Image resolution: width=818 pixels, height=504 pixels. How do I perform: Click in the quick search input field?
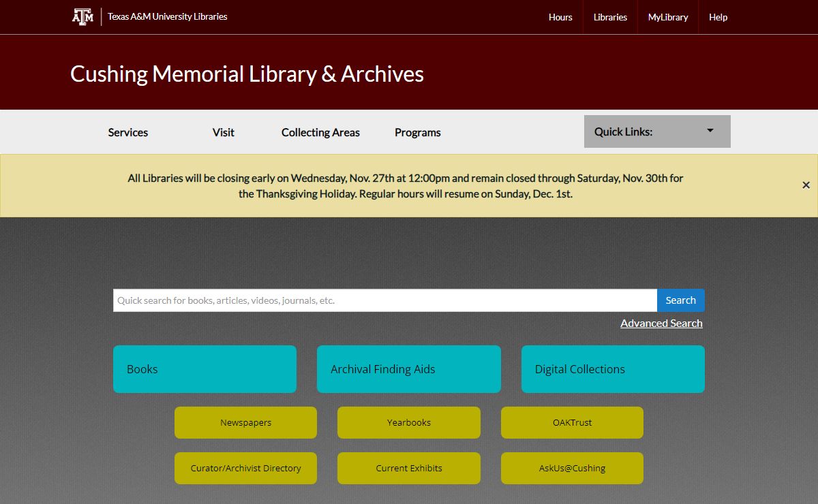coord(385,300)
